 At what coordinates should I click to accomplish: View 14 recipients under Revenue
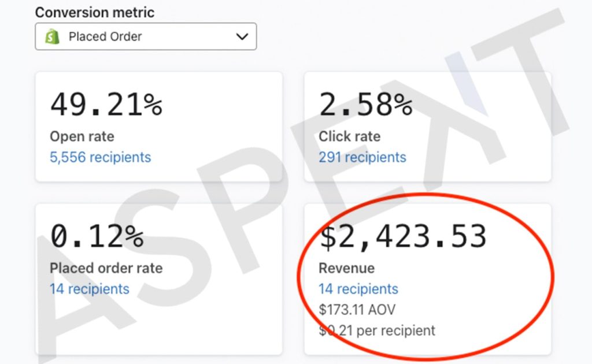358,289
